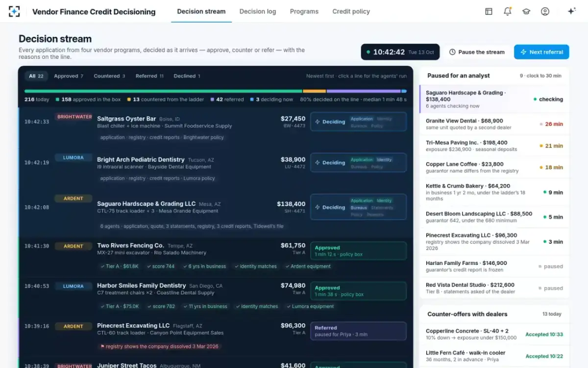
Task: Open Harlan Family Farms paused item
Action: tap(494, 266)
